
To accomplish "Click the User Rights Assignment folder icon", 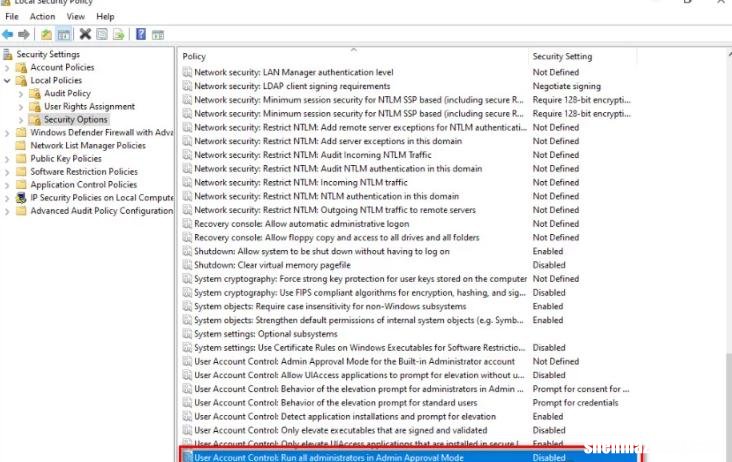I will pos(35,106).
